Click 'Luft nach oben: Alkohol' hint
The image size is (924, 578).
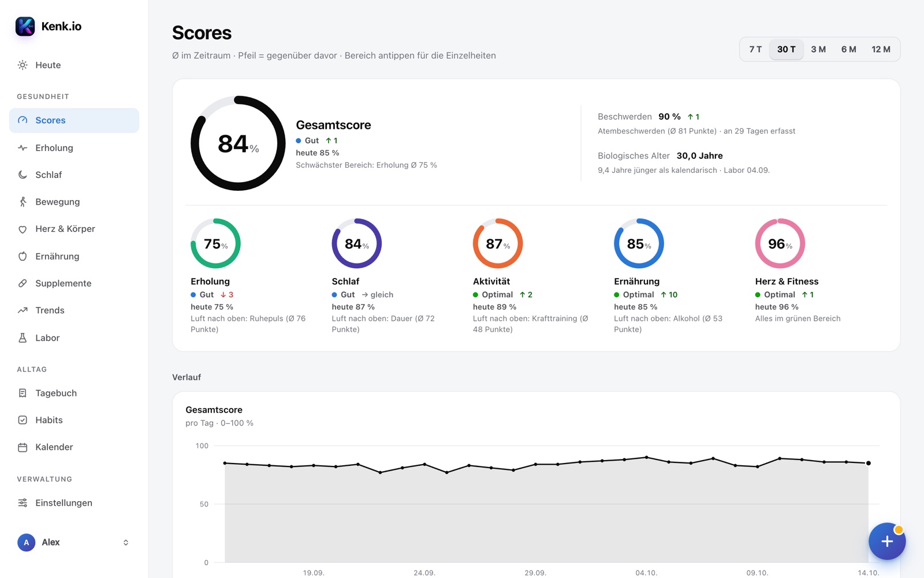pyautogui.click(x=668, y=324)
